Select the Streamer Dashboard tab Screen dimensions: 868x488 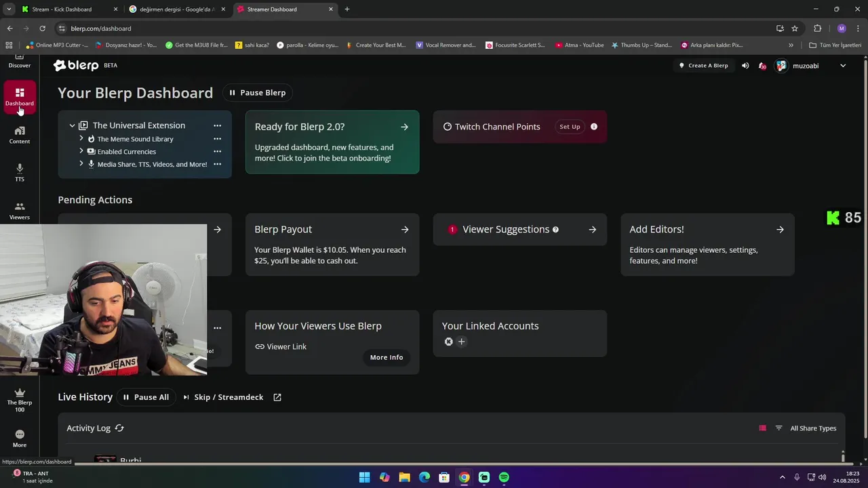click(x=285, y=9)
